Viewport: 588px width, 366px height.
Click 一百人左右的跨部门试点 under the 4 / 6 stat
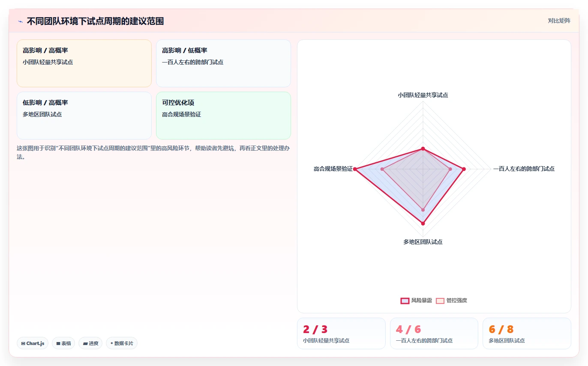424,341
